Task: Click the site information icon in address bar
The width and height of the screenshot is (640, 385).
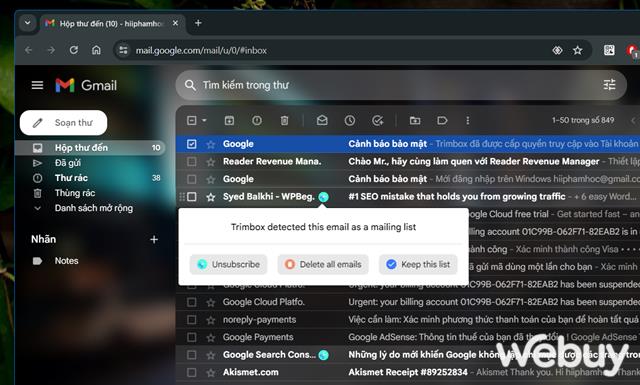Action: tap(123, 50)
